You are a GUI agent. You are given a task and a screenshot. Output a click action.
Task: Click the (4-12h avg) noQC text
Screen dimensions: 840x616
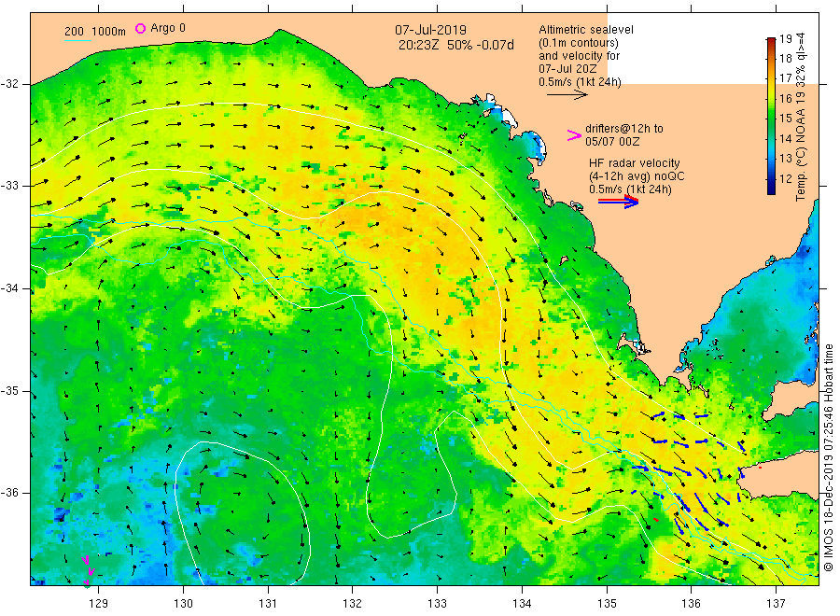coord(637,176)
